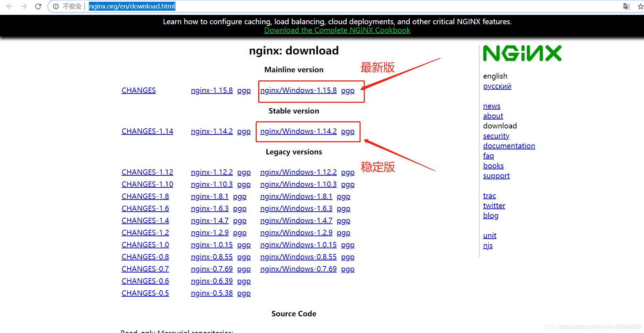
Task: Download nginx-1.10.3 source
Action: [x=212, y=184]
